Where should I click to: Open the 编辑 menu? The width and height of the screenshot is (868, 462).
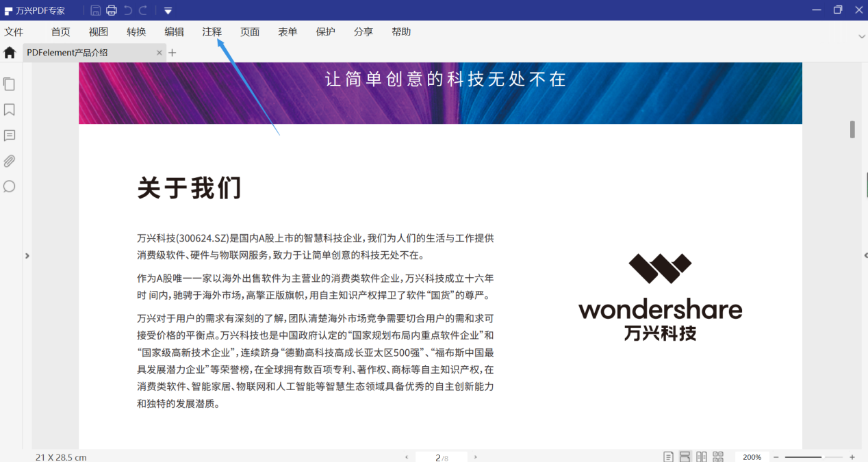click(x=175, y=32)
